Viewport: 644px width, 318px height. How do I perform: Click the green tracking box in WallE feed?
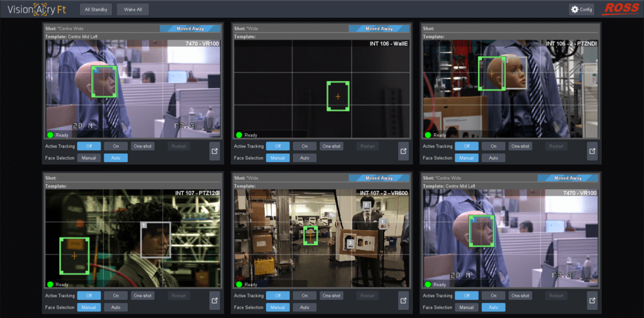coord(338,96)
